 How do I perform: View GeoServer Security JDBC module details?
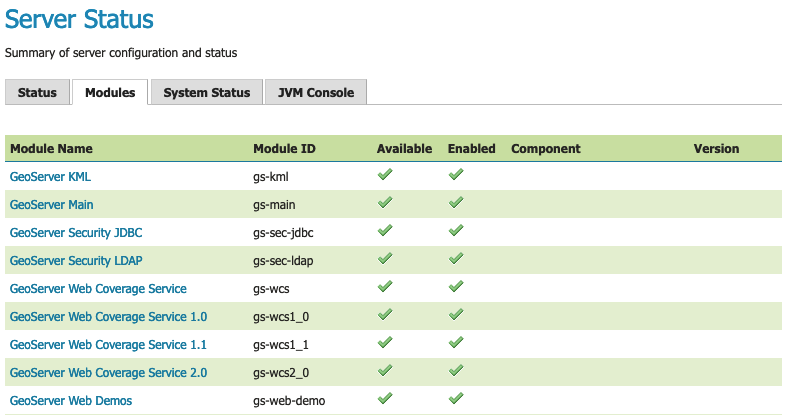(77, 233)
